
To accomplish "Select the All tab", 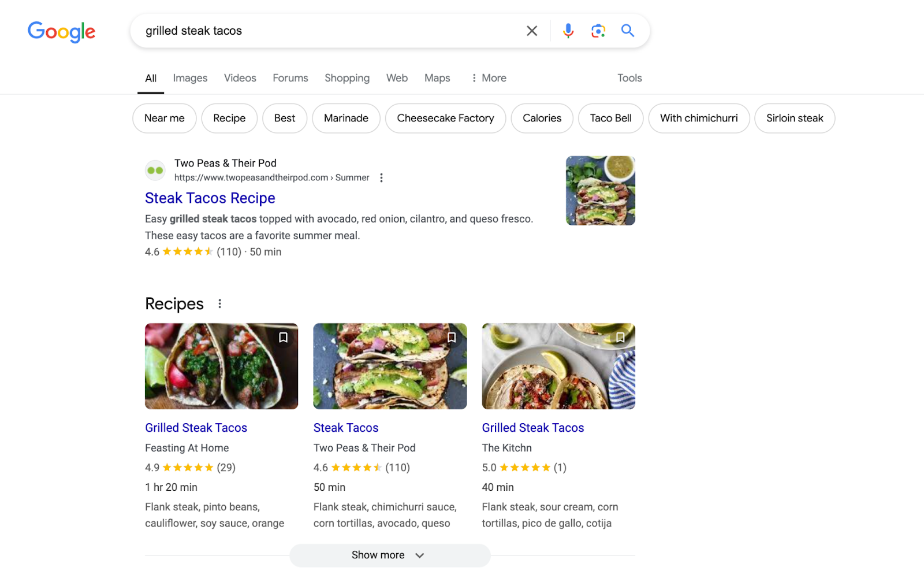I will tap(151, 78).
